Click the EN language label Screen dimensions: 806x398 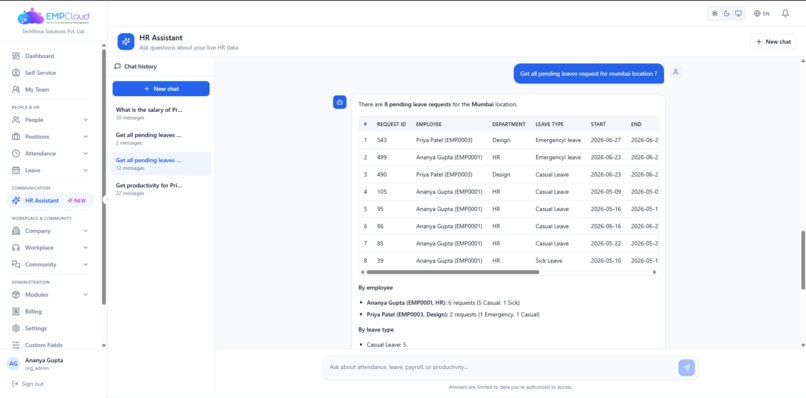tap(766, 14)
